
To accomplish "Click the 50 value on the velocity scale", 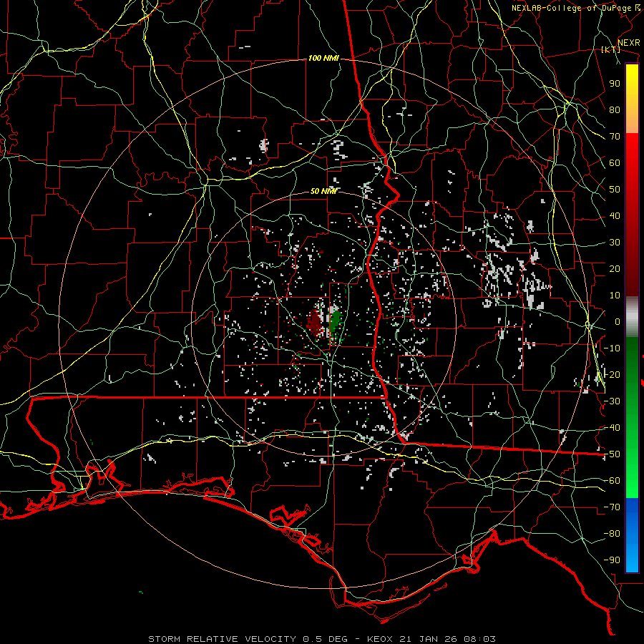I will tap(615, 190).
